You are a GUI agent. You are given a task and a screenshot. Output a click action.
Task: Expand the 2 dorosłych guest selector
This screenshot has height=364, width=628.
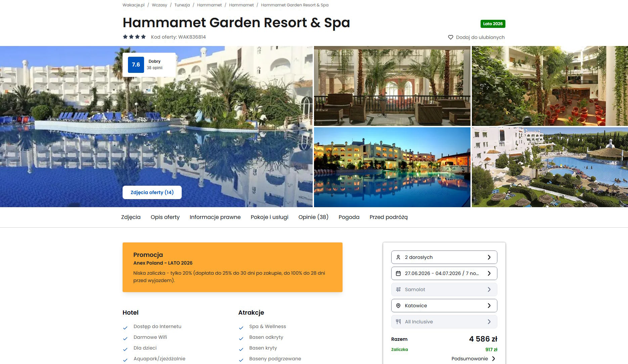coord(444,257)
